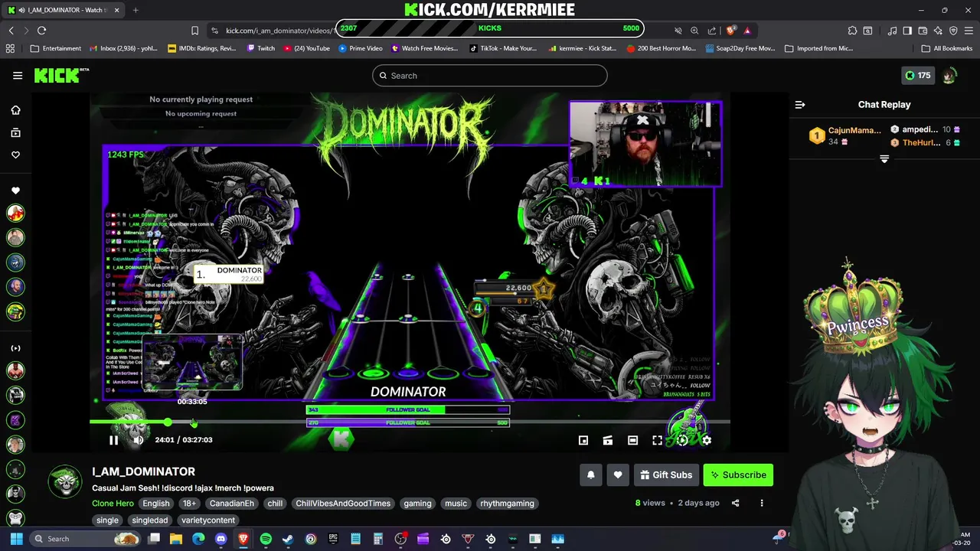
Task: Click the I_AM_DOMINATOR channel avatar
Action: 65,481
